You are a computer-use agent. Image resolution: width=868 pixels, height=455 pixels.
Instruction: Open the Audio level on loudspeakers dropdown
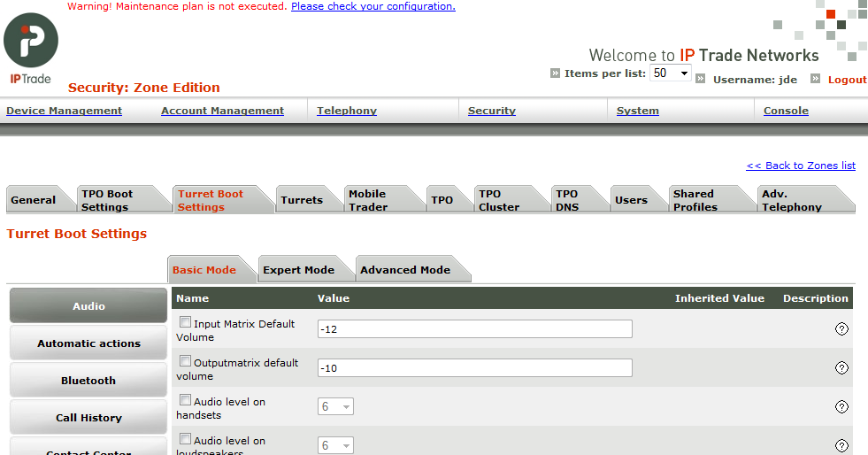click(335, 445)
